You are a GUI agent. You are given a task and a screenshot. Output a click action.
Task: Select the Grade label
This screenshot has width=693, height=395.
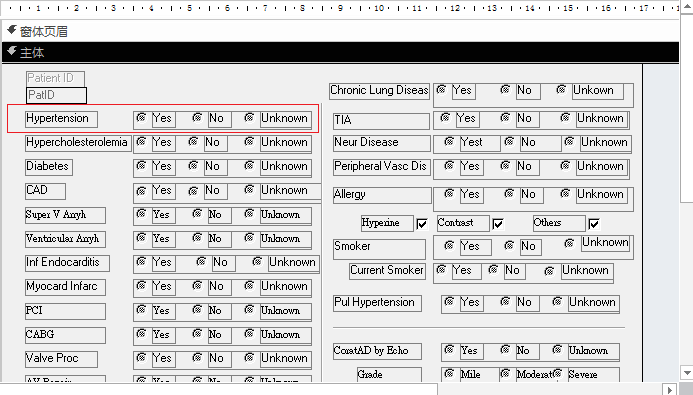(x=389, y=375)
